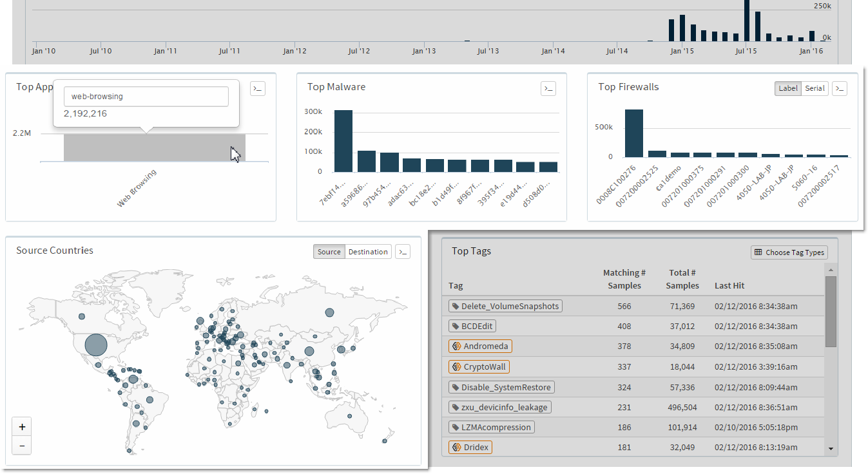The height and width of the screenshot is (474, 868).
Task: Select the CryptoWall tag
Action: tap(479, 367)
